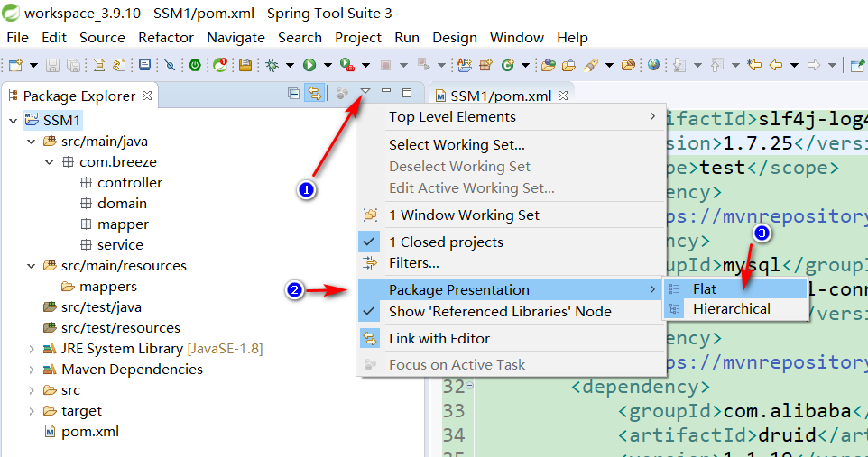Image resolution: width=868 pixels, height=457 pixels.
Task: Click the New Java Class green C icon
Action: point(508,65)
